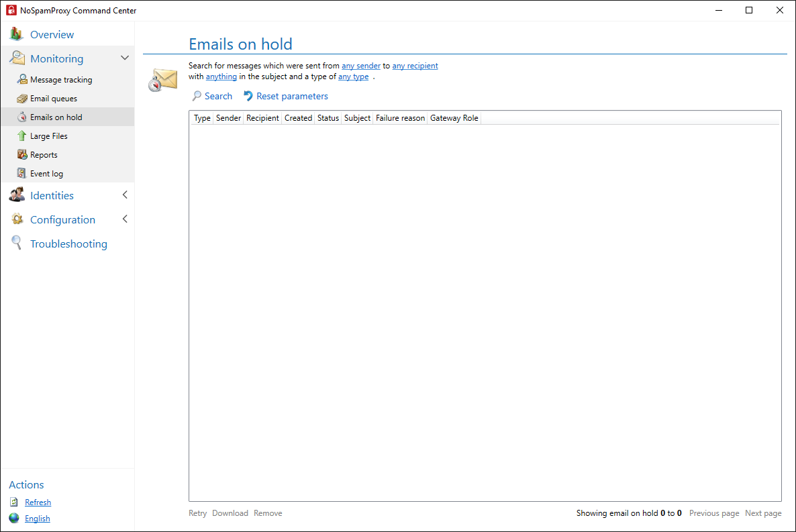Click the NoSpamProxy title bar logo
The width and height of the screenshot is (796, 532).
[11, 10]
